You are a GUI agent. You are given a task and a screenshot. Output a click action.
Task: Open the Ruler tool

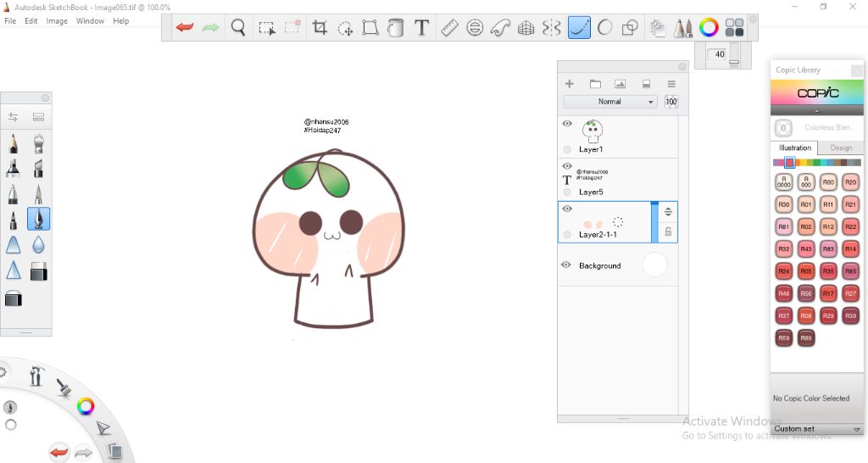[x=449, y=28]
